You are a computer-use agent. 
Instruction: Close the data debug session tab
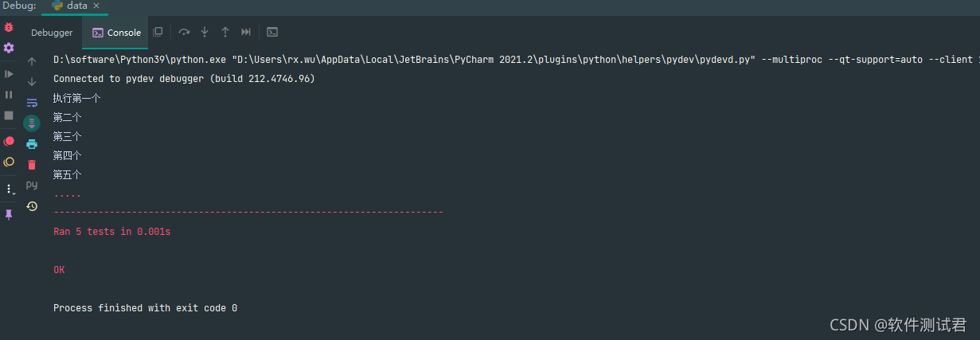click(x=97, y=6)
